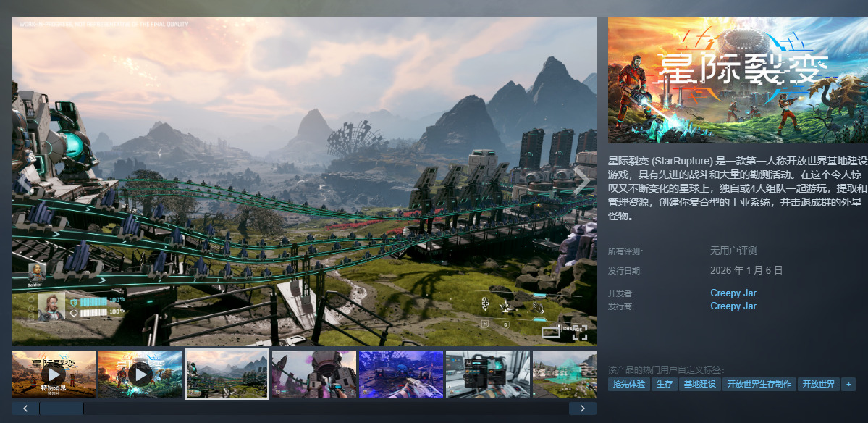Click the thumbnail strip scrollbar handle
The width and height of the screenshot is (868, 423).
62,409
